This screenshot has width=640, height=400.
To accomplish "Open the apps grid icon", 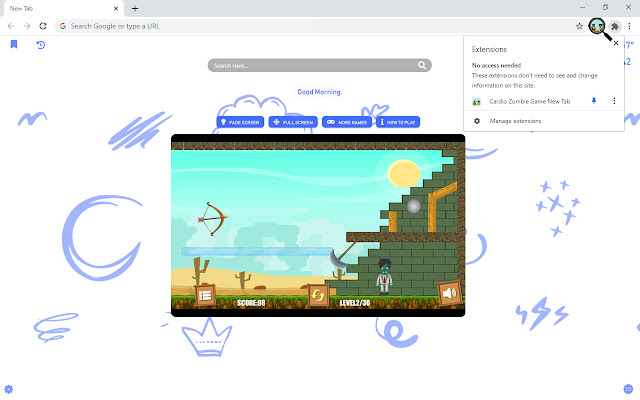I will point(628,389).
